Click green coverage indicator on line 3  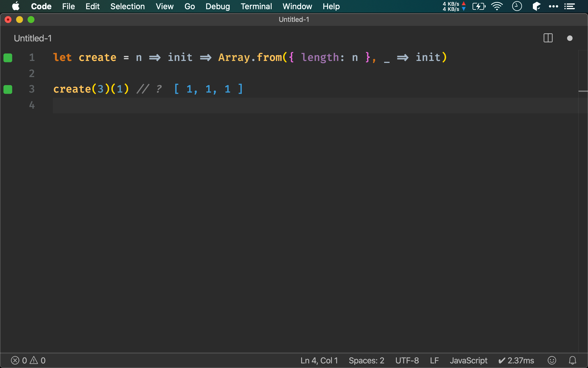coord(8,89)
